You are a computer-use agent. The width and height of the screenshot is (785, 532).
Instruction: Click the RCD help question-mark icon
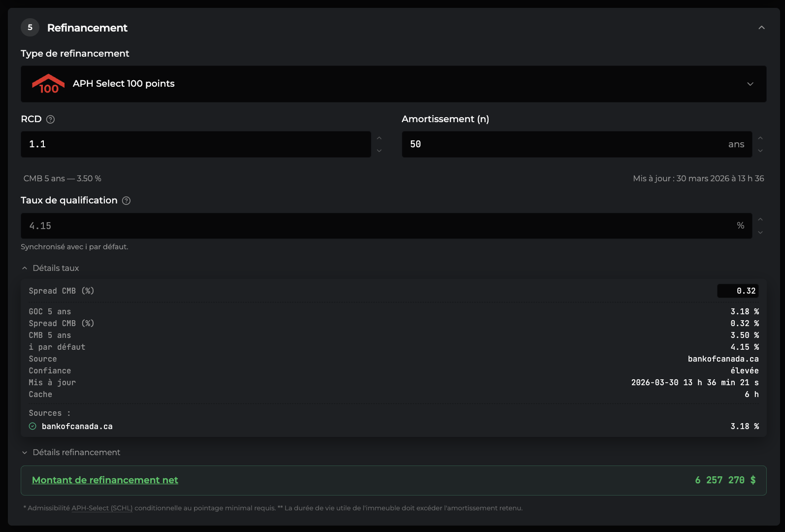pos(50,119)
